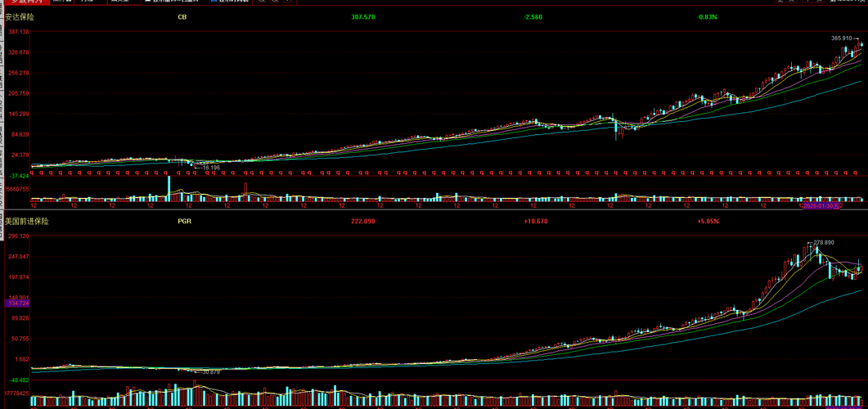Select the 安达保险 stock name
868x409 pixels.
[x=20, y=17]
